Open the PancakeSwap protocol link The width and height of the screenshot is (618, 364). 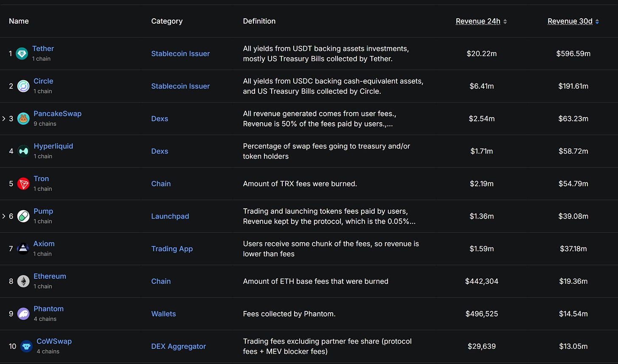57,114
